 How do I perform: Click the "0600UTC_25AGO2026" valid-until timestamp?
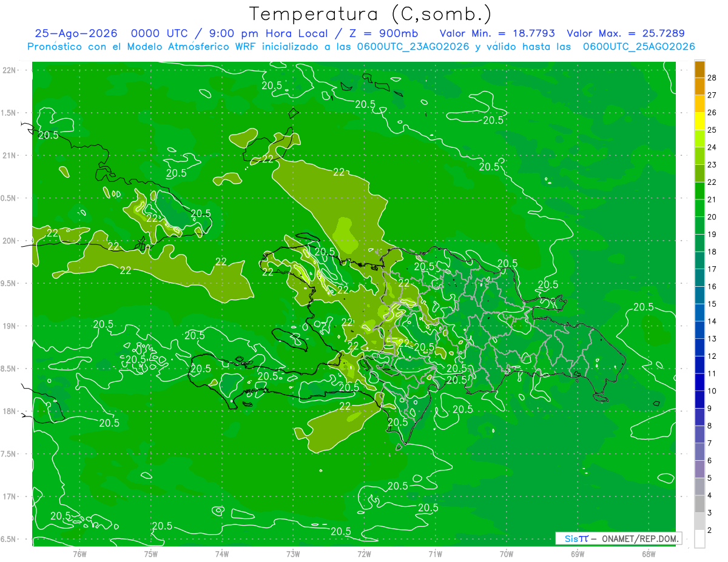tap(639, 47)
